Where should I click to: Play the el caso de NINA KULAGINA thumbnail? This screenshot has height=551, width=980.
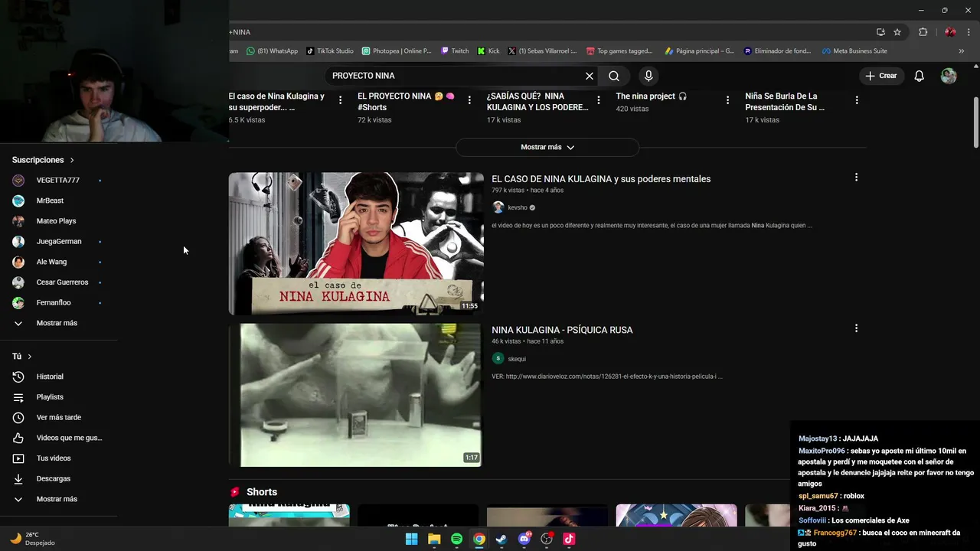pos(356,243)
